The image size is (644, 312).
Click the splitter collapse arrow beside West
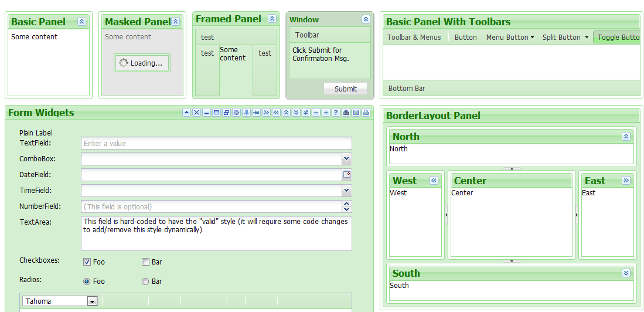pyautogui.click(x=447, y=215)
